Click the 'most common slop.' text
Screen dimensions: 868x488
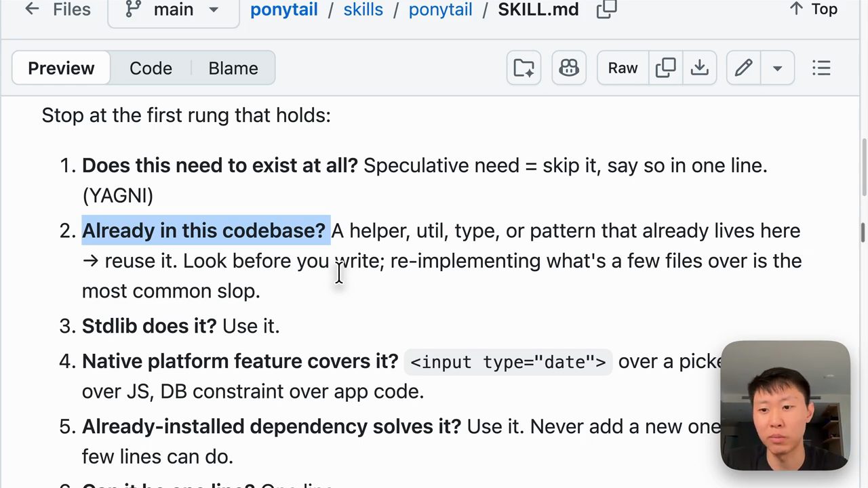tap(171, 291)
